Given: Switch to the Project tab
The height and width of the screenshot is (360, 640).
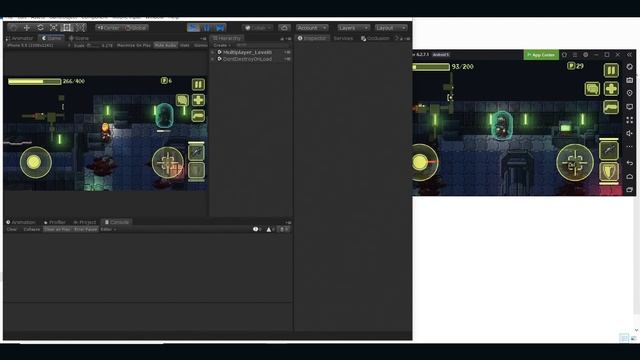Looking at the screenshot, I should click(85, 222).
